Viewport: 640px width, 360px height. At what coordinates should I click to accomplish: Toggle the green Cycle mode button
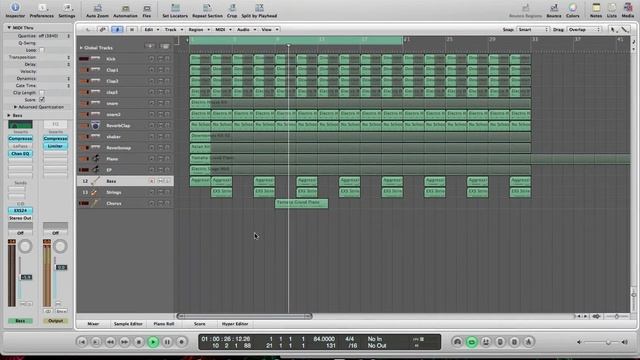coord(471,342)
